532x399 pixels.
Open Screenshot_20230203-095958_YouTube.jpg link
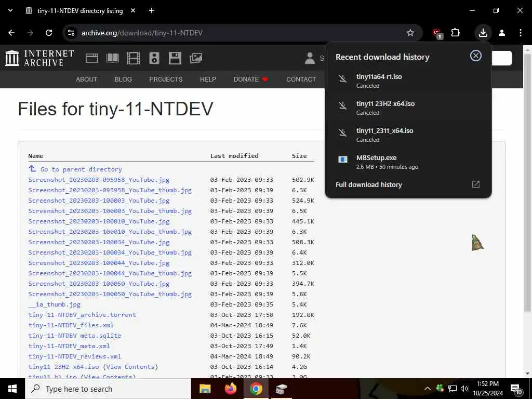[x=99, y=180]
